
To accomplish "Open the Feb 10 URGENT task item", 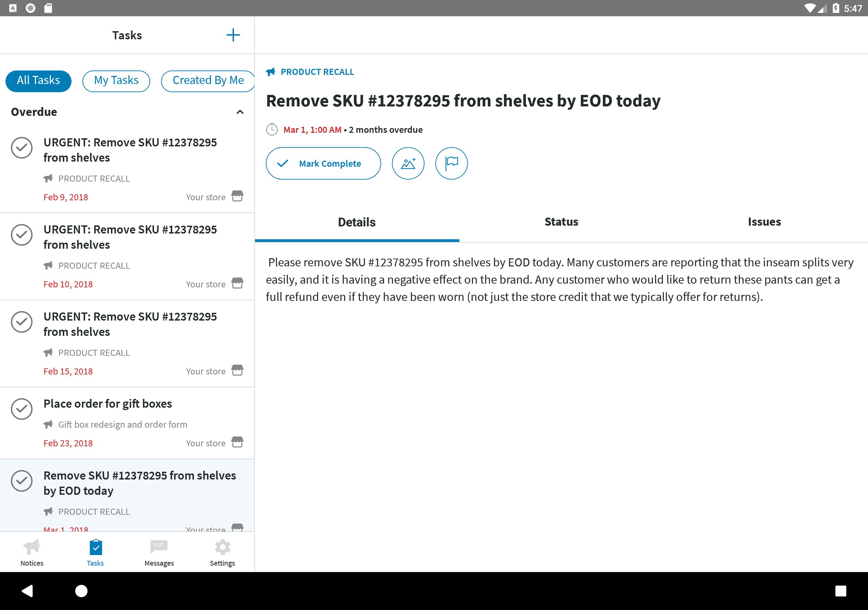I will click(130, 237).
